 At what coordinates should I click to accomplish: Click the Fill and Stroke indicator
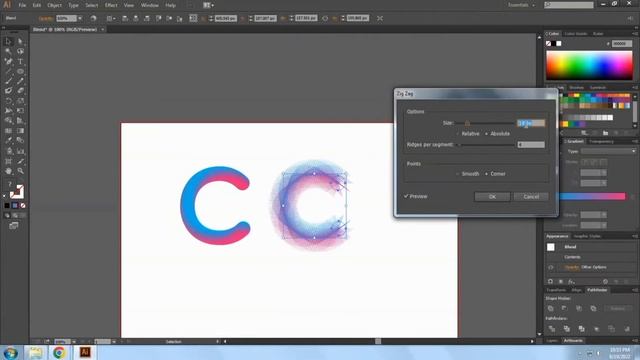click(16, 192)
